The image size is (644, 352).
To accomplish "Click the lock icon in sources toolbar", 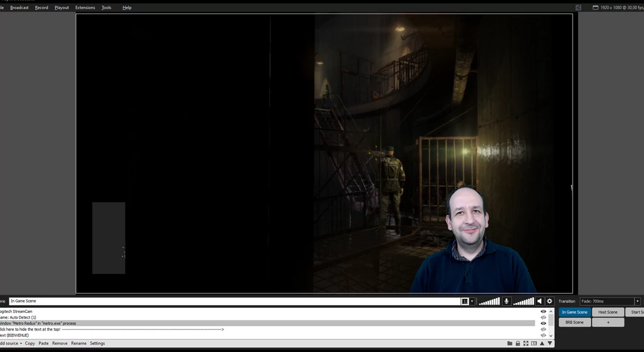I will coord(518,343).
